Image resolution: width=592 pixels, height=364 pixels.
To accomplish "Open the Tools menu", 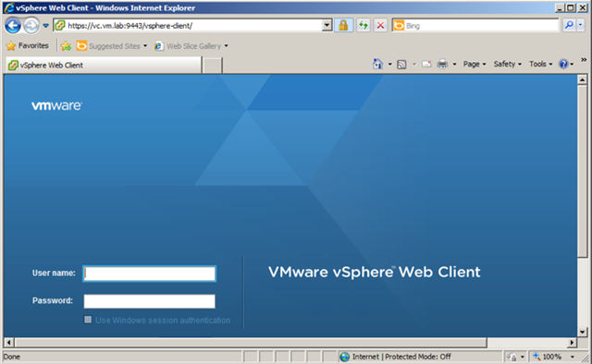I will coord(540,64).
